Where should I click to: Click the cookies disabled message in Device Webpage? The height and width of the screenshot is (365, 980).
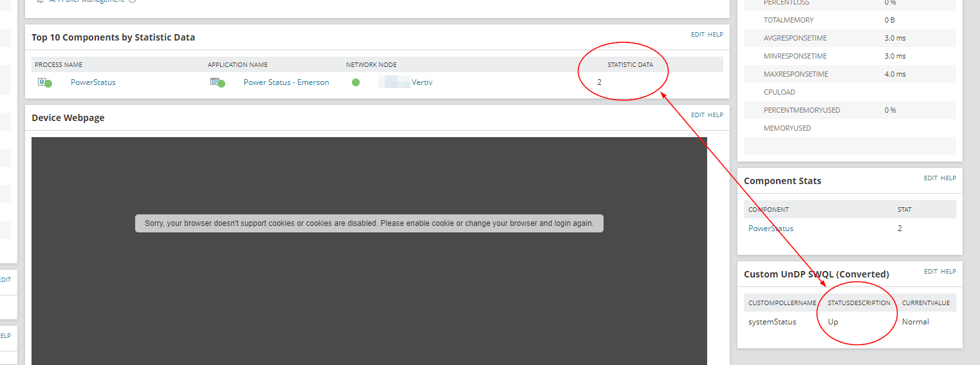tap(369, 223)
